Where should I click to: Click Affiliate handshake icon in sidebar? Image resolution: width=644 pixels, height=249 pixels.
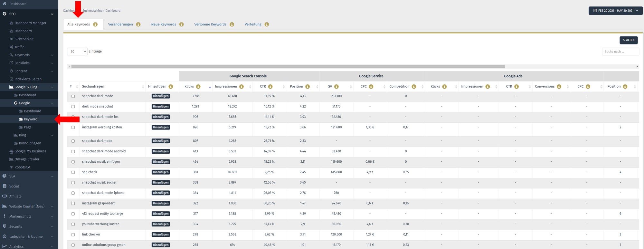(5, 196)
